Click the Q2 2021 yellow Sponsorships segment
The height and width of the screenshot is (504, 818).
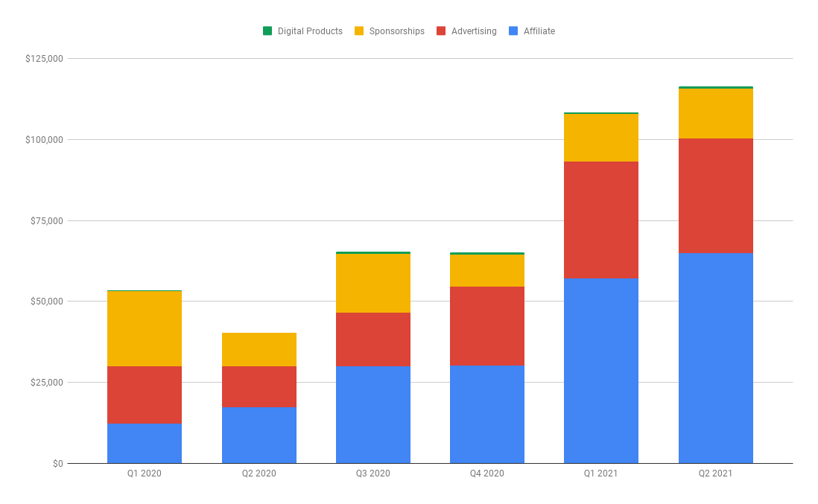click(x=716, y=113)
